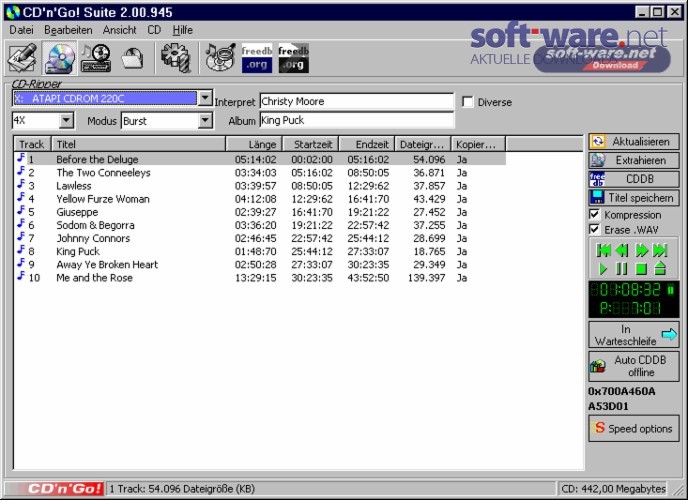Click the Aktualisieren button
This screenshot has width=688, height=500.
(x=634, y=142)
